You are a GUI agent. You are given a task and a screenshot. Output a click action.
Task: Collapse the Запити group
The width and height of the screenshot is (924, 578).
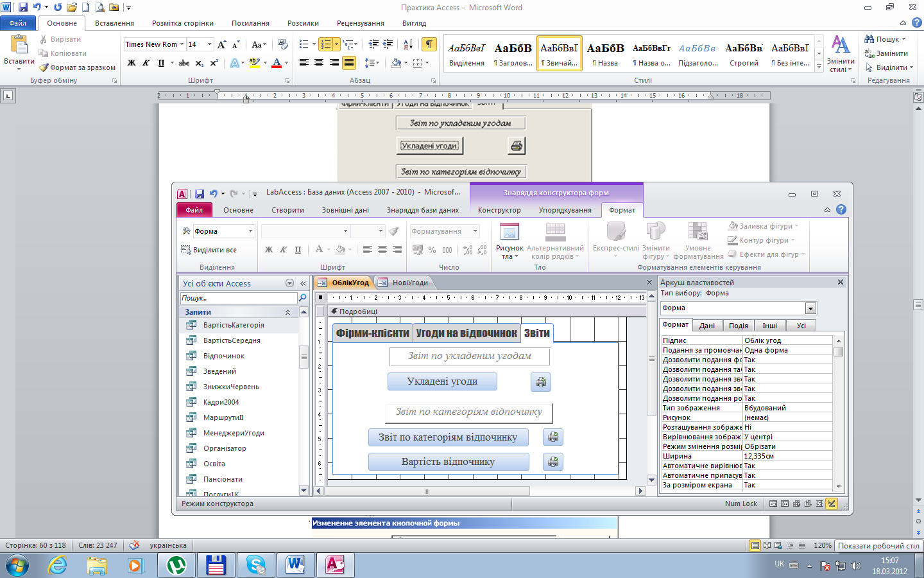(x=287, y=312)
